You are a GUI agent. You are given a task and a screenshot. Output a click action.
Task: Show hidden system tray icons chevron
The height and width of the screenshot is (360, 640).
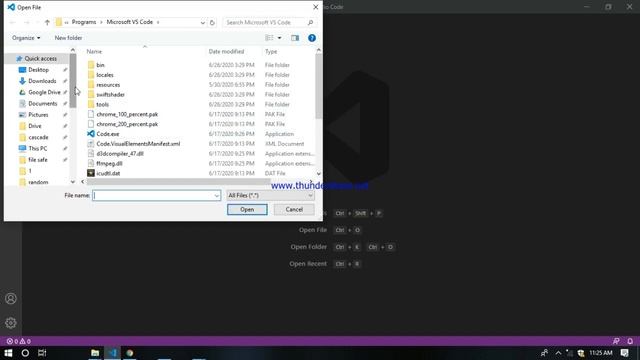(558, 353)
